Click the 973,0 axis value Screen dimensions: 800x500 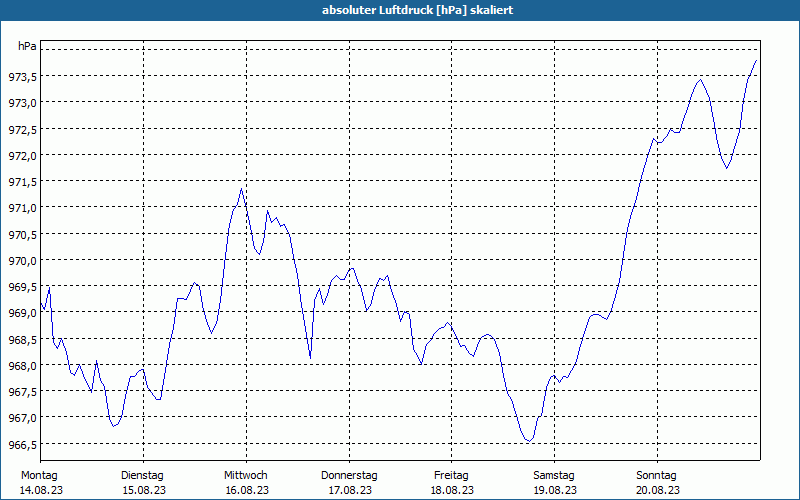click(22, 103)
